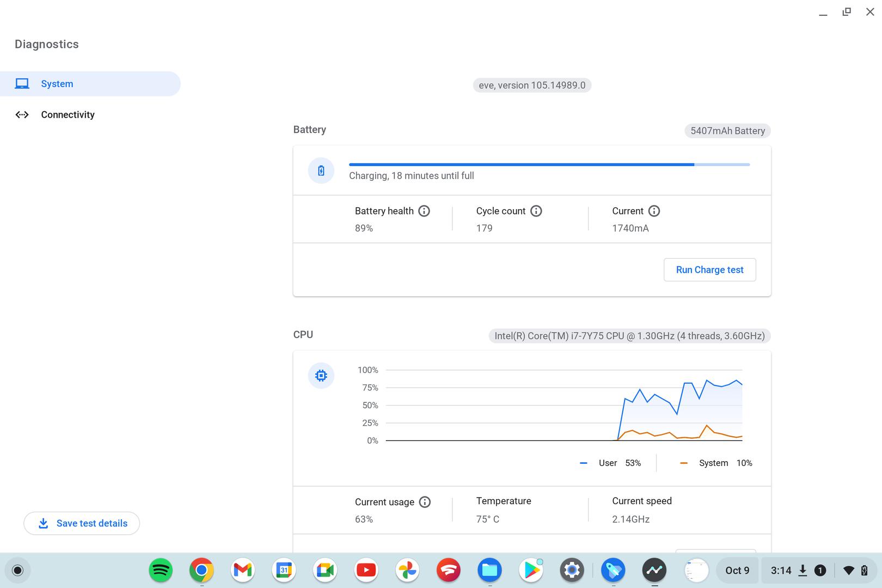Open Gmail from the shelf
Viewport: 882px width, 588px height.
(243, 571)
